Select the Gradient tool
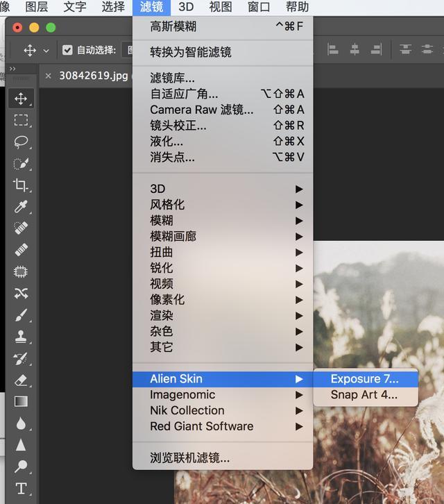Viewport: 444px width, 504px height. 21,401
